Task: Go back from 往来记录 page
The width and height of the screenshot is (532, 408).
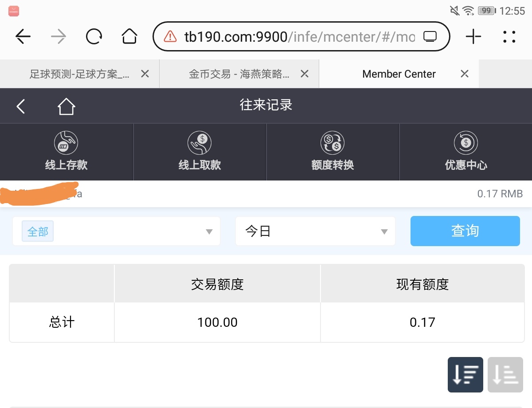Action: [x=21, y=106]
